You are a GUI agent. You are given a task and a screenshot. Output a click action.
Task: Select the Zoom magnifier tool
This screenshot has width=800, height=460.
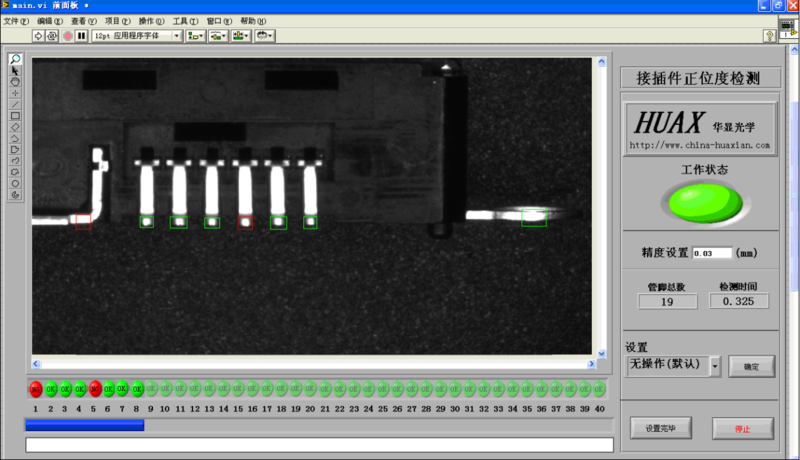click(x=15, y=60)
